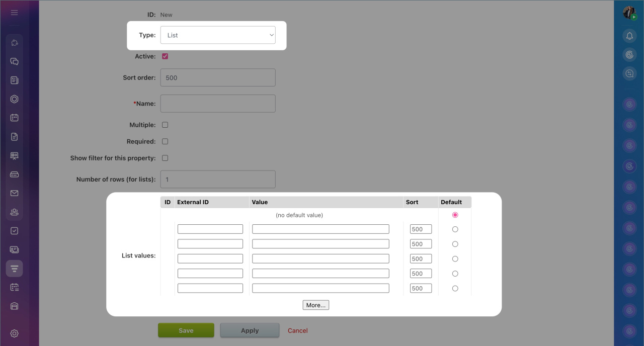Open the settings gear in left sidebar

(x=14, y=333)
